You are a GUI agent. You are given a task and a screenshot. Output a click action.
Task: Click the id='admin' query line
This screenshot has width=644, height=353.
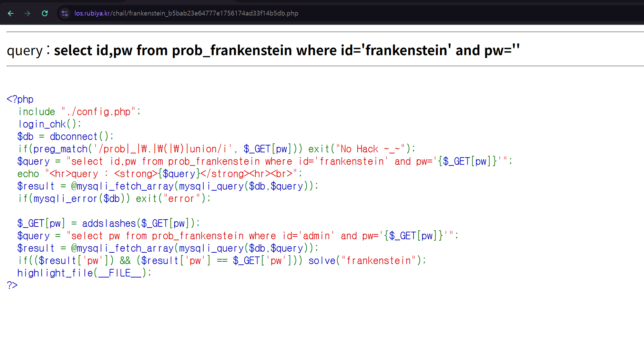coord(238,236)
